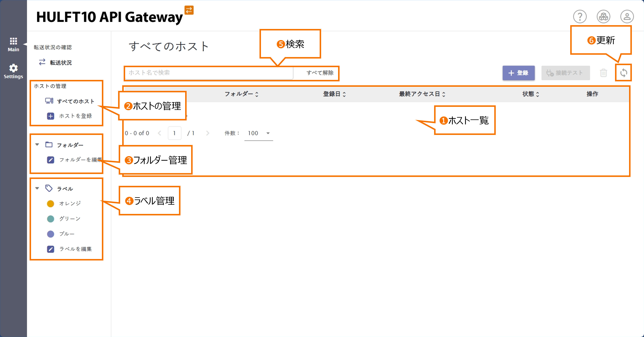
Task: Click the network icon next to help
Action: (x=603, y=17)
